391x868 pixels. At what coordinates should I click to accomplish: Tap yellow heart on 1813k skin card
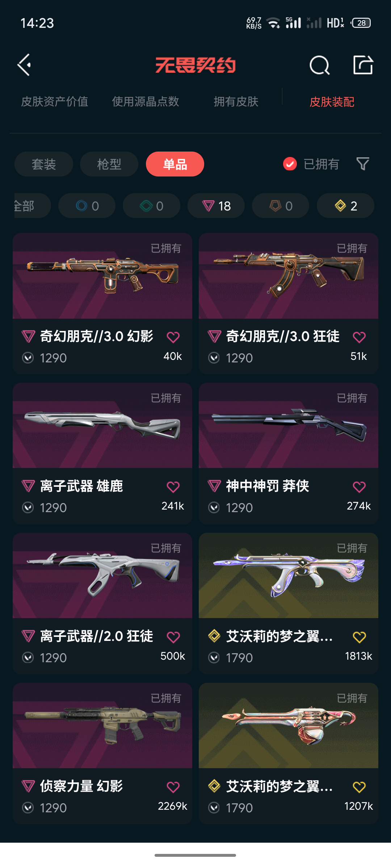[x=359, y=637]
